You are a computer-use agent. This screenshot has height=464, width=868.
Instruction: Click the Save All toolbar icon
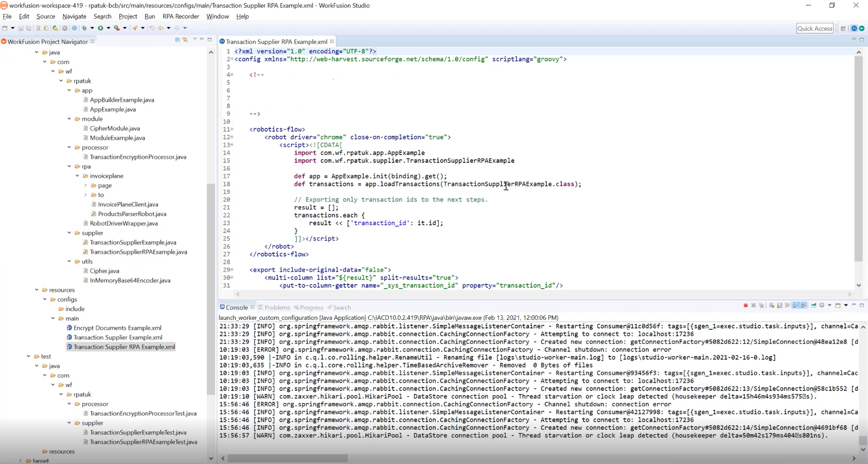[29, 28]
